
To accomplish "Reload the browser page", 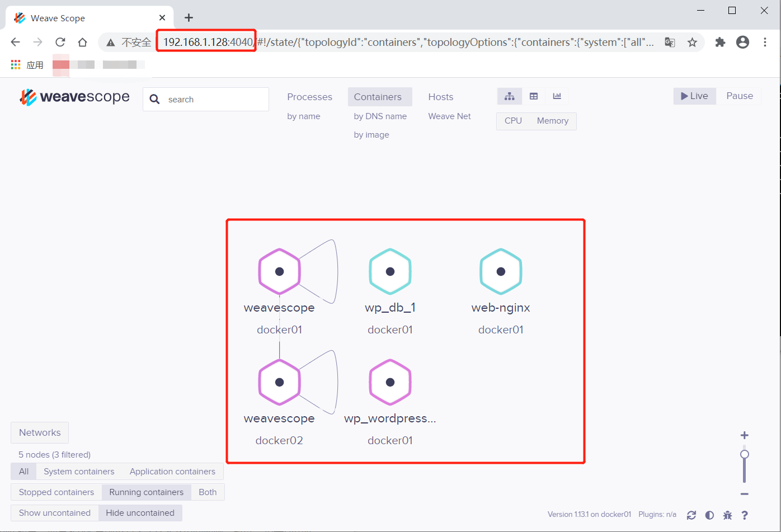I will coord(60,42).
